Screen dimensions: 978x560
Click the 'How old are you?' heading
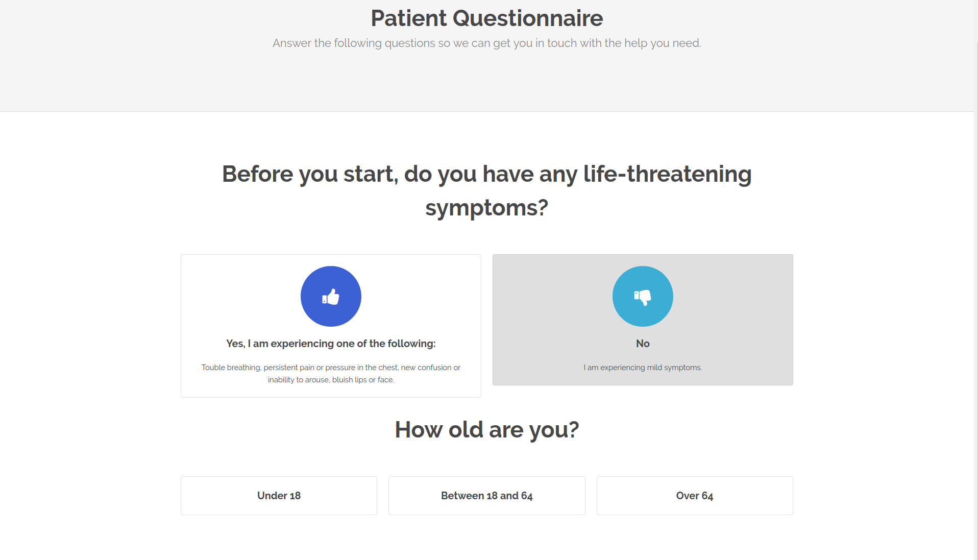click(x=487, y=430)
